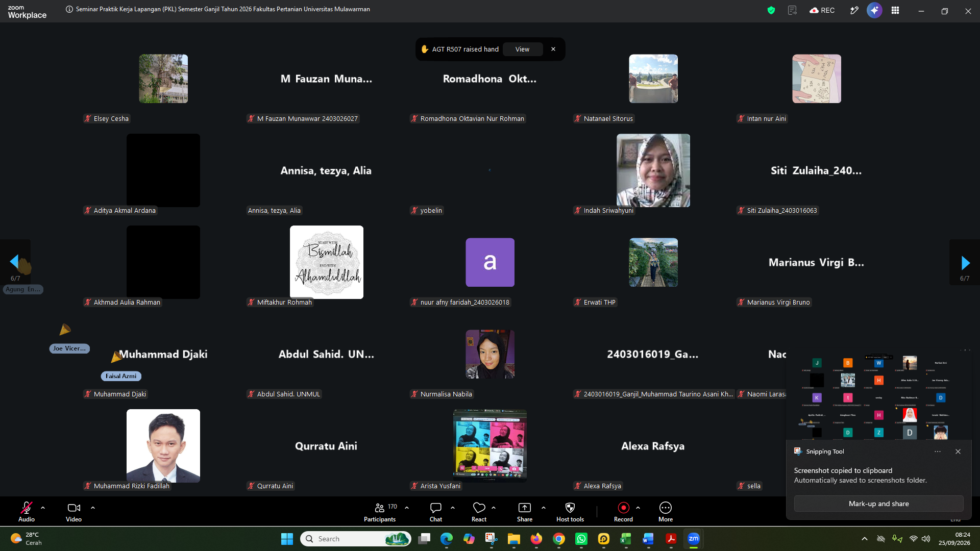Open the Participants panel
The height and width of the screenshot is (551, 980).
[380, 512]
